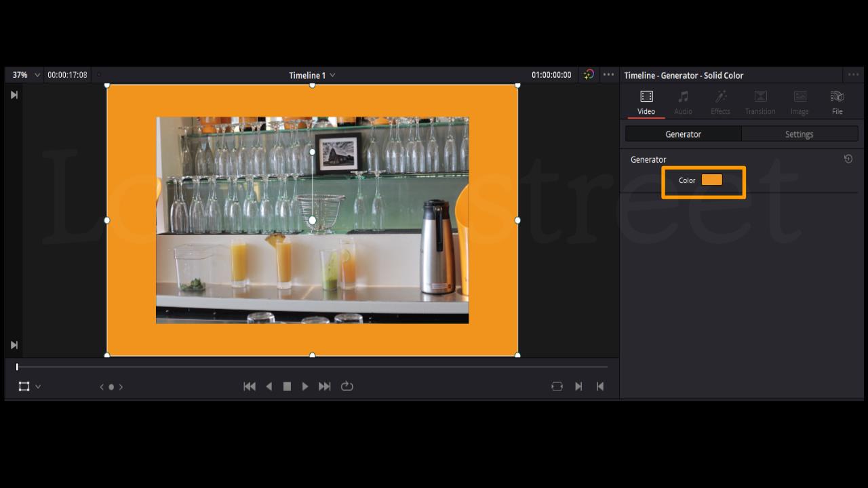
Task: Select the Image inspector tab
Action: click(x=800, y=102)
